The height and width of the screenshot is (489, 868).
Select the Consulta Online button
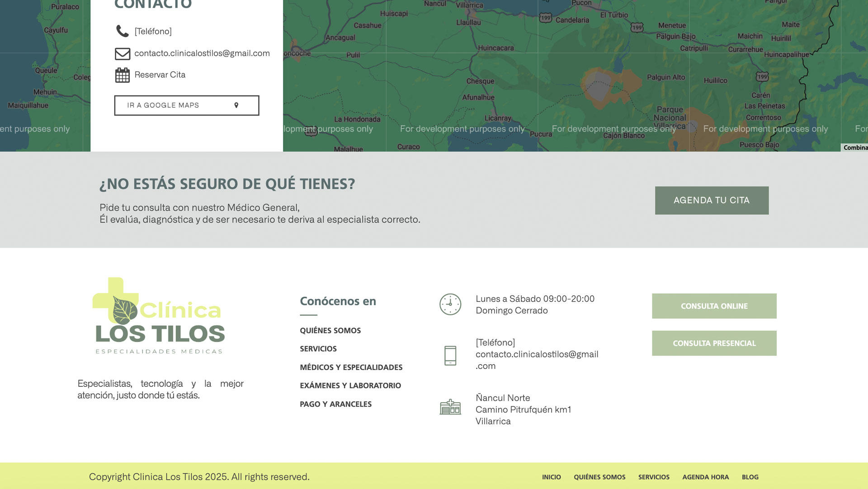[x=714, y=306]
